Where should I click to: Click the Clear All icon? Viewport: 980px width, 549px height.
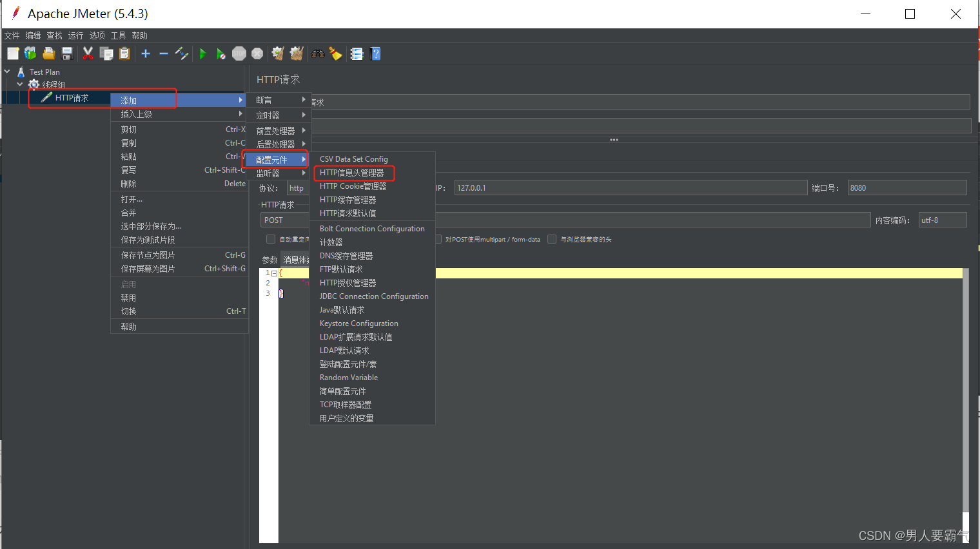pyautogui.click(x=297, y=53)
